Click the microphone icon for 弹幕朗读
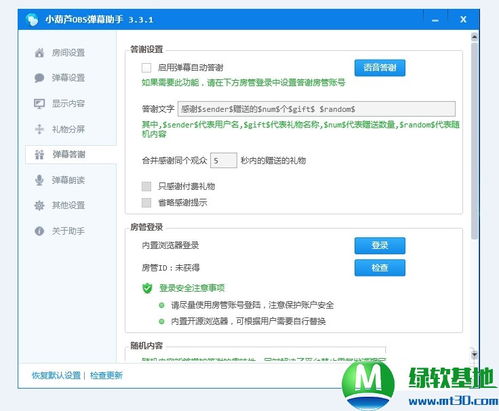Image resolution: width=499 pixels, height=411 pixels. tap(39, 180)
